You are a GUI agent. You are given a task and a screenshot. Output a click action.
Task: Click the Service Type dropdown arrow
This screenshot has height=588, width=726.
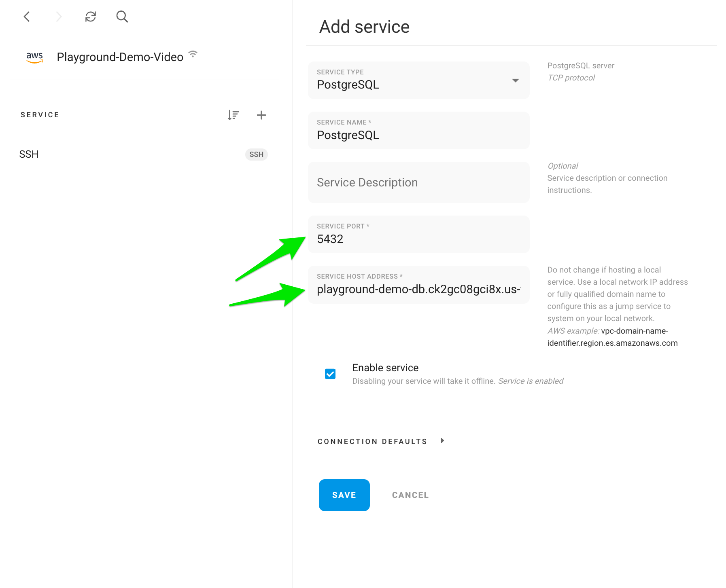(515, 80)
